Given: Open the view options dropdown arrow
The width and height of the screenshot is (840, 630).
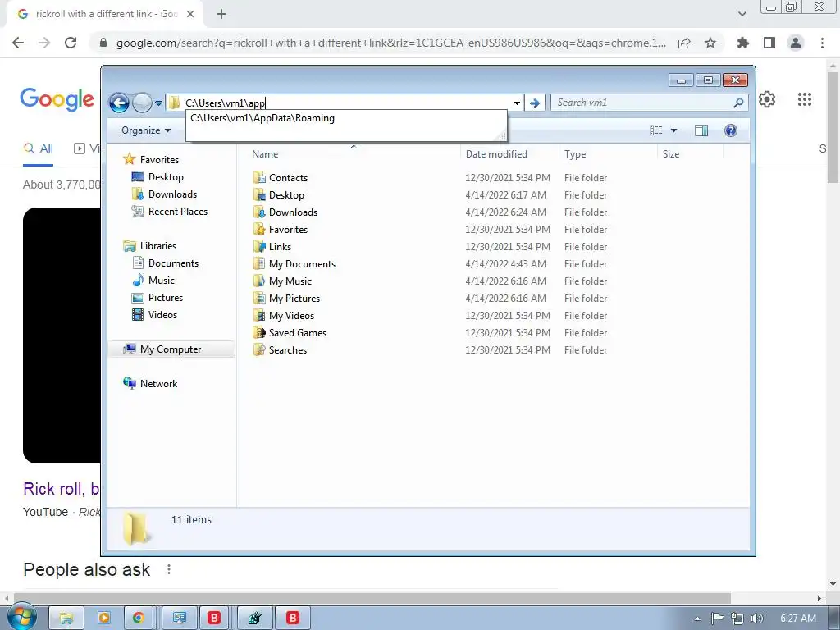Looking at the screenshot, I should pyautogui.click(x=674, y=130).
